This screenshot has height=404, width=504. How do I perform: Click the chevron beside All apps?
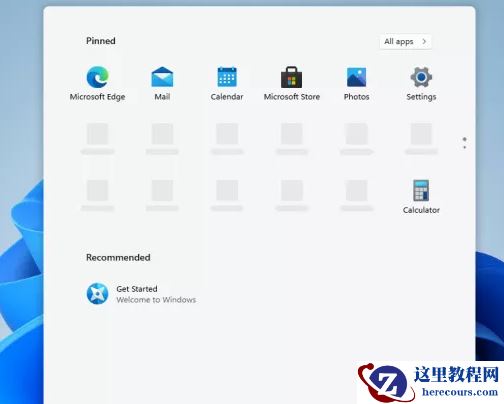(424, 42)
